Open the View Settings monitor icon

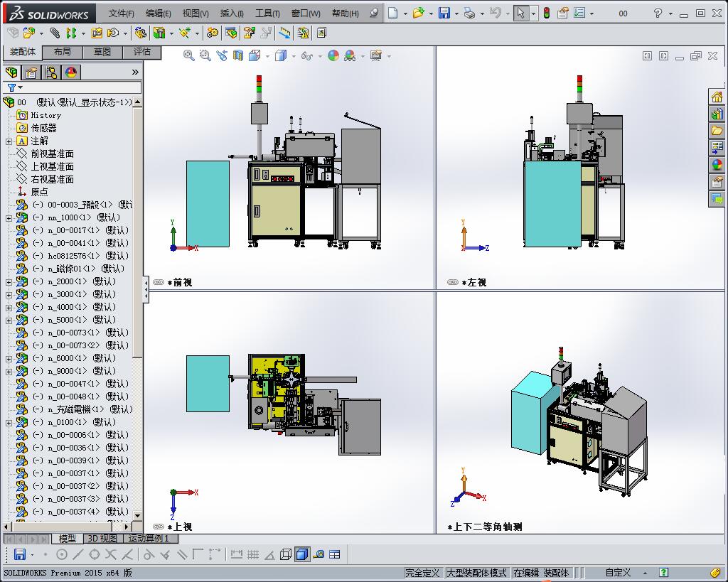pos(375,55)
